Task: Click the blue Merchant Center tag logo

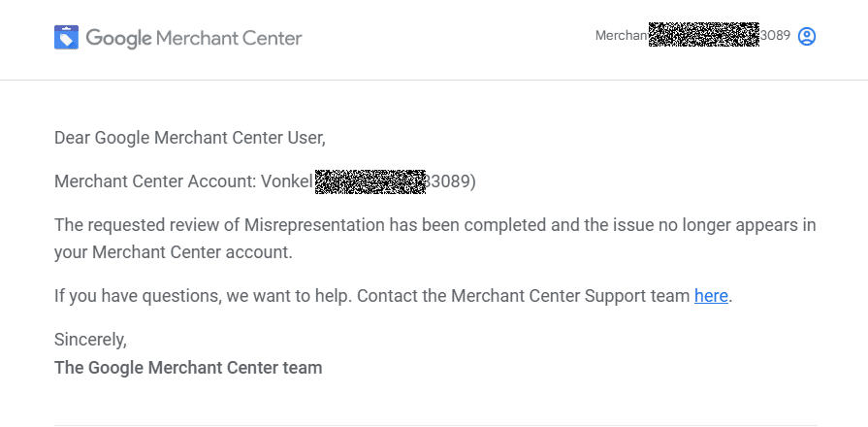Action: pos(66,37)
